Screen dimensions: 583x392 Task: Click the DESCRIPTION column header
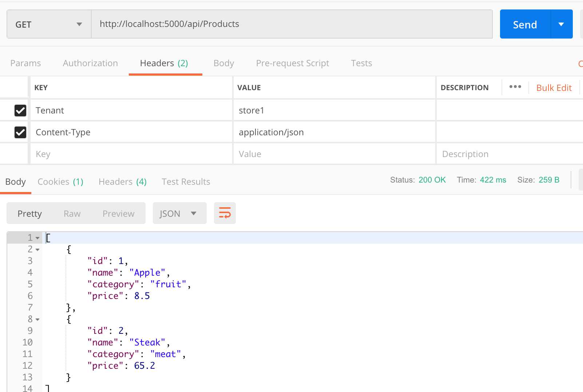[x=464, y=88]
